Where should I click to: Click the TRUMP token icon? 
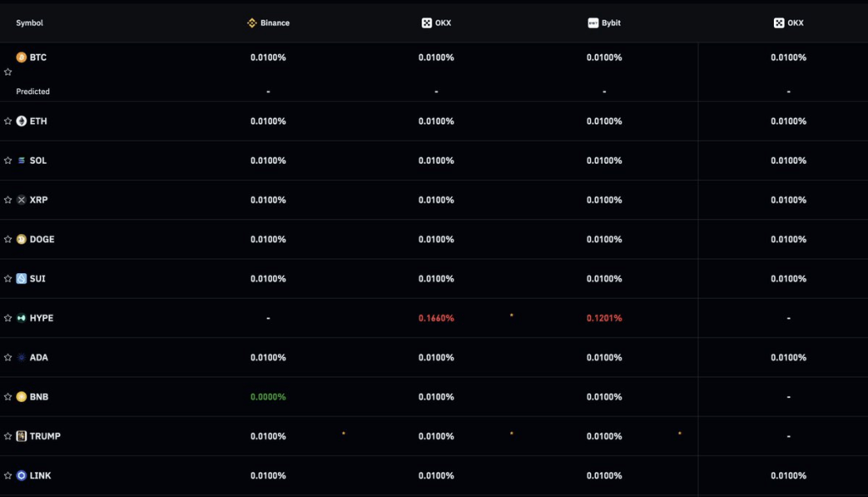coord(21,436)
